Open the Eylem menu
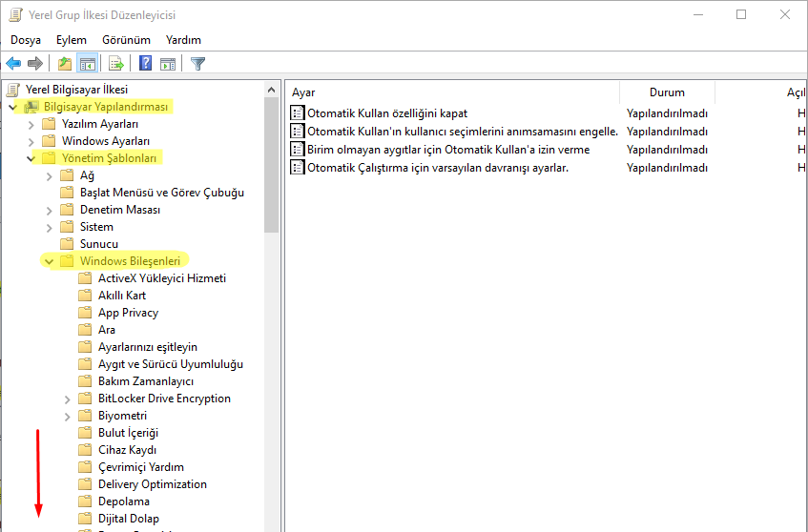 [72, 40]
